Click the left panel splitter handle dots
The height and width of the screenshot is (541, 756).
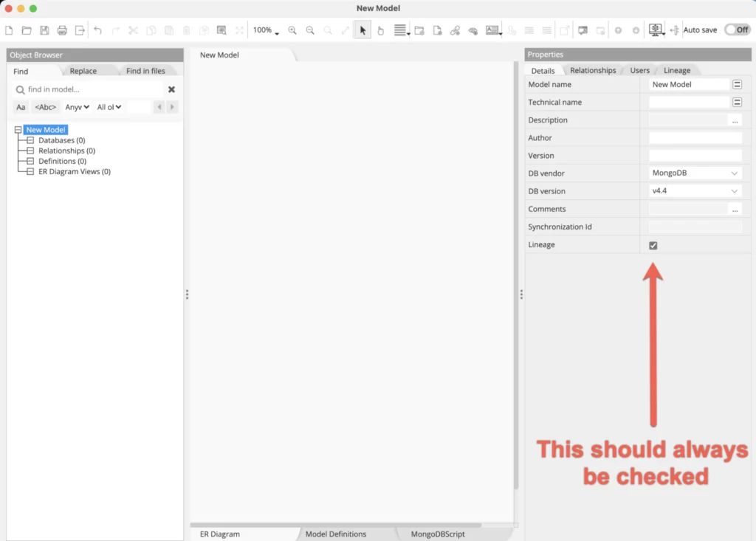click(x=187, y=294)
